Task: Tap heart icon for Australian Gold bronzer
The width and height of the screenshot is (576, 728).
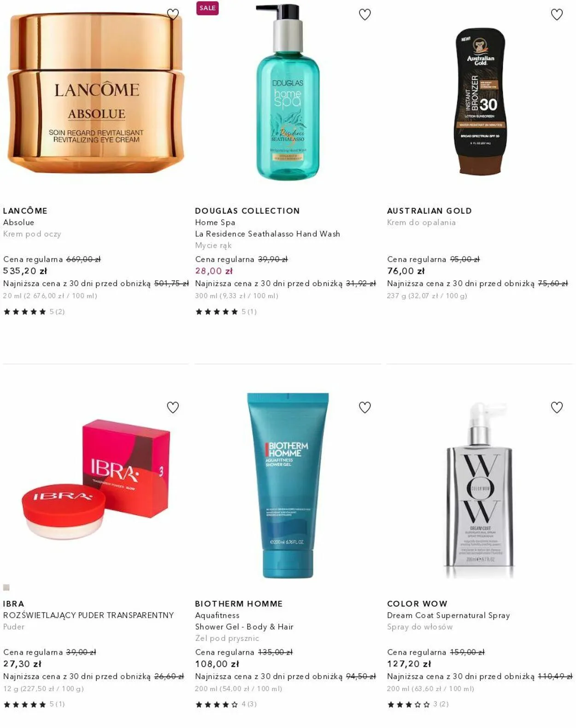Action: tap(557, 14)
